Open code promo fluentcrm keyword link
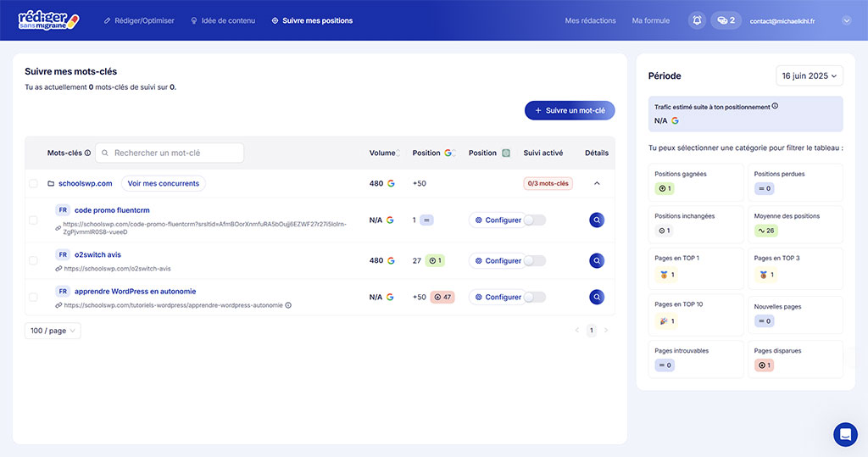 (x=112, y=210)
